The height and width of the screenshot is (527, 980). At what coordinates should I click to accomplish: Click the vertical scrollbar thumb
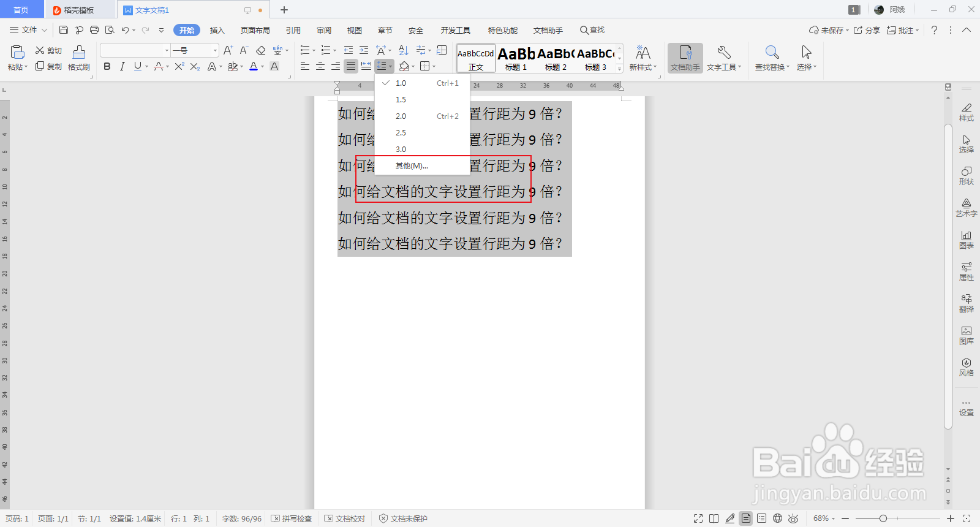[948, 276]
